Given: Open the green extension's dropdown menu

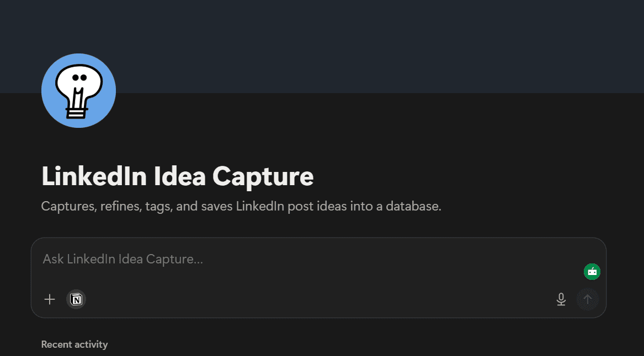Looking at the screenshot, I should coord(592,271).
